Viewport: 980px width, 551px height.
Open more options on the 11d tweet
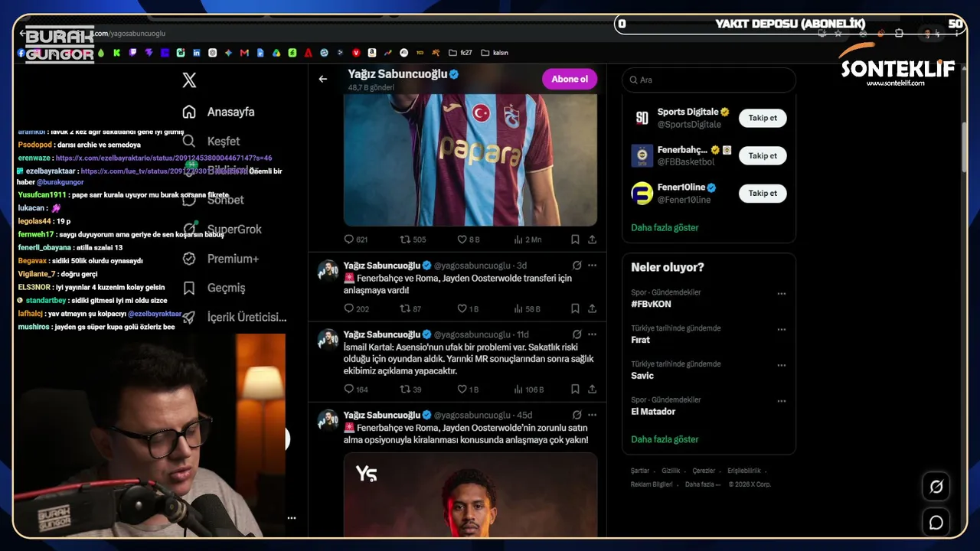point(592,334)
